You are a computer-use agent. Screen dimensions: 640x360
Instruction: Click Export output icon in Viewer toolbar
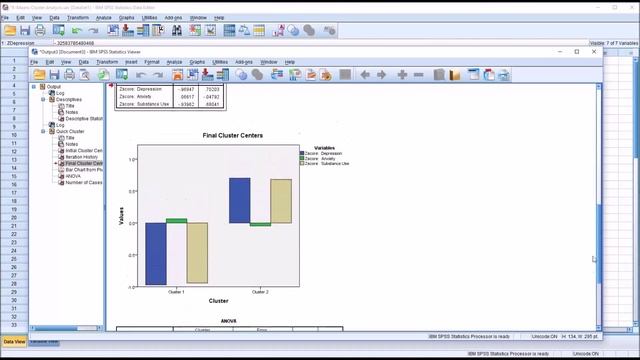(104, 75)
